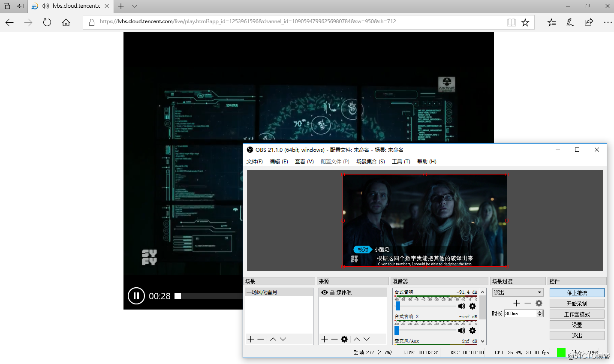The width and height of the screenshot is (614, 364).
Task: Open gear settings for 台式音响 channel
Action: click(x=473, y=306)
